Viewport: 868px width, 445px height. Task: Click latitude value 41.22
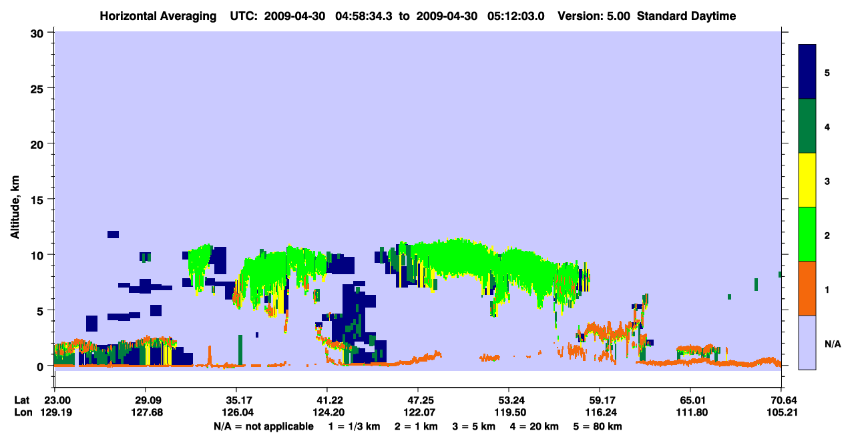pos(327,400)
